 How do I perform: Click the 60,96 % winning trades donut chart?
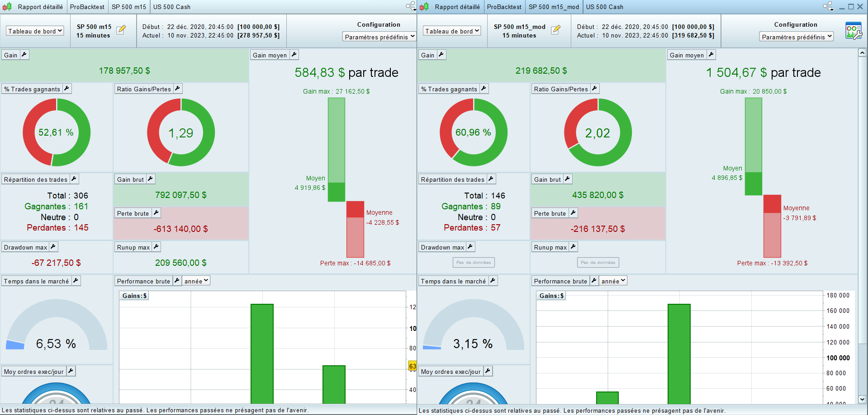(x=474, y=132)
